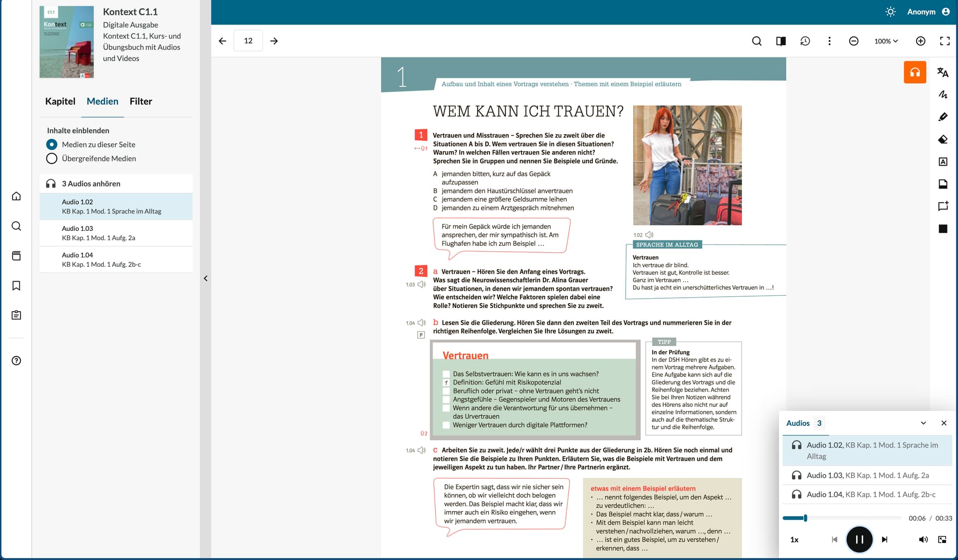This screenshot has width=958, height=560.
Task: Open home icon in left sidebar
Action: pos(16,196)
